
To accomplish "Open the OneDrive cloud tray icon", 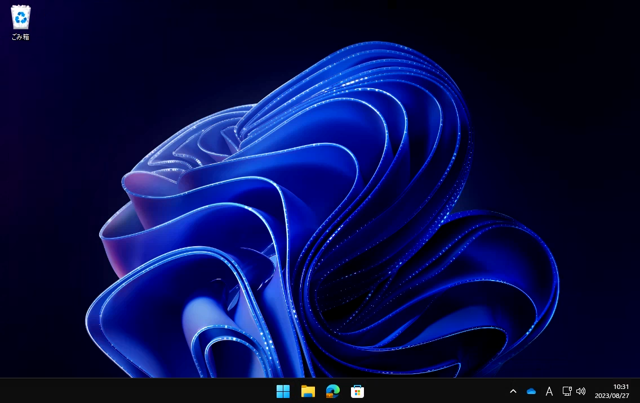I will [531, 391].
